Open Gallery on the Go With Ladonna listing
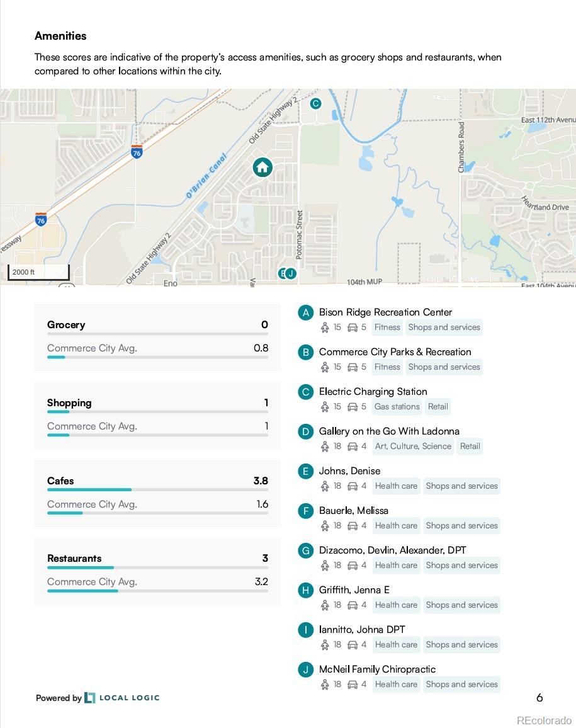The height and width of the screenshot is (728, 576). pos(389,431)
